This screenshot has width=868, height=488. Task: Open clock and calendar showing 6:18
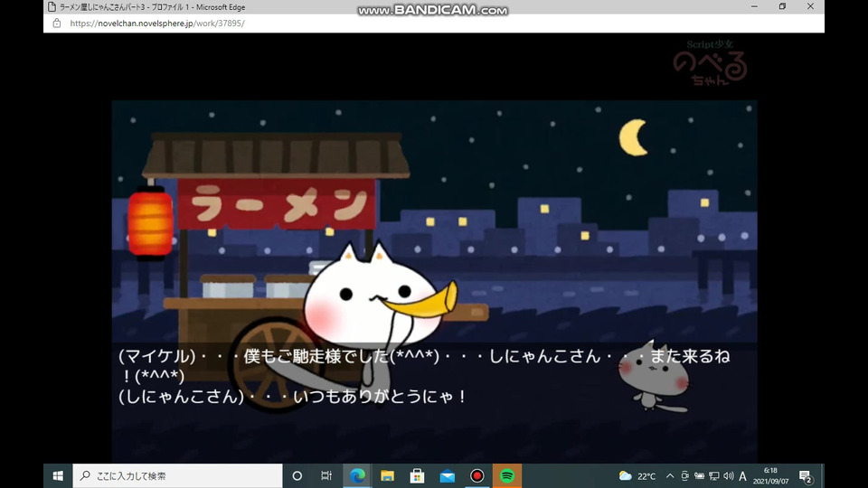(770, 476)
